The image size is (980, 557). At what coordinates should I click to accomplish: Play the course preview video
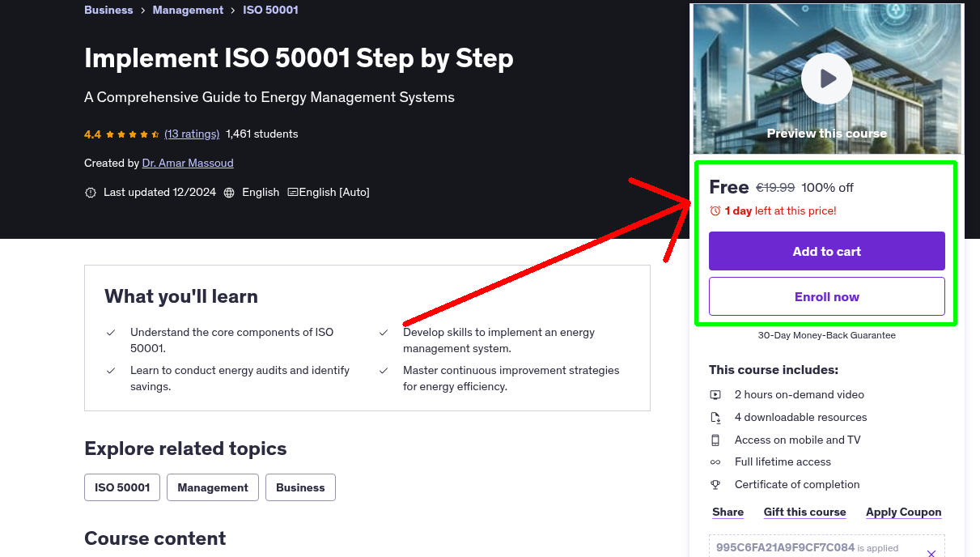coord(826,79)
